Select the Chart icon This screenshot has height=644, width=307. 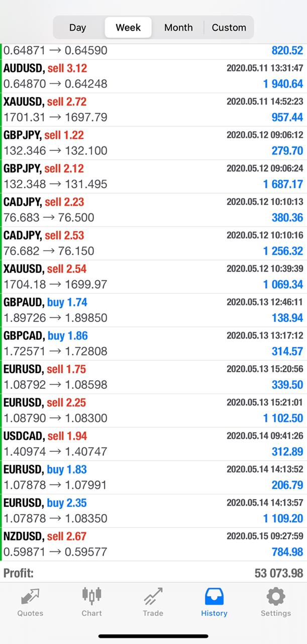(91, 602)
